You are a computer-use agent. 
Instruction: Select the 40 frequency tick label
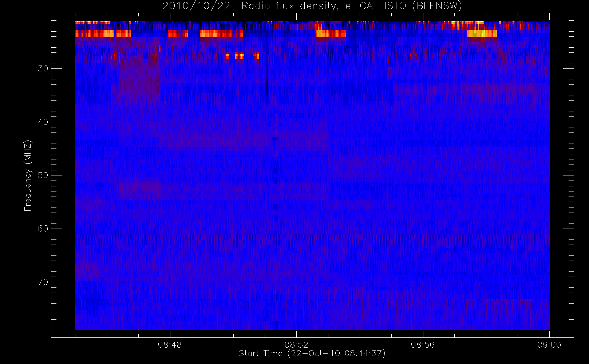click(x=43, y=122)
